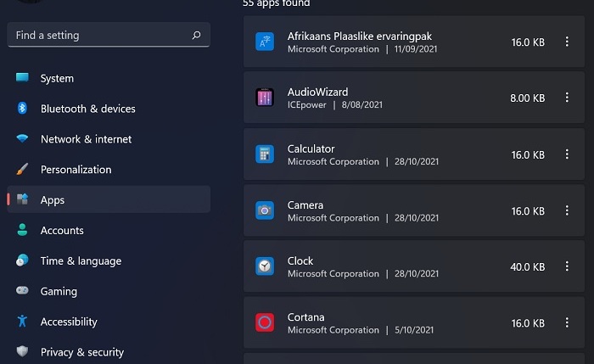This screenshot has width=594, height=364.
Task: Click the Gaming controller icon
Action: click(x=22, y=290)
